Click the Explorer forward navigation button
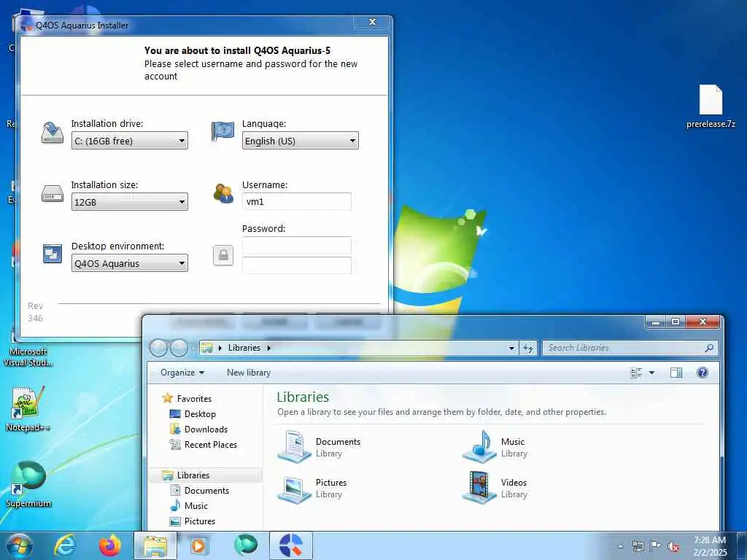 pyautogui.click(x=179, y=348)
